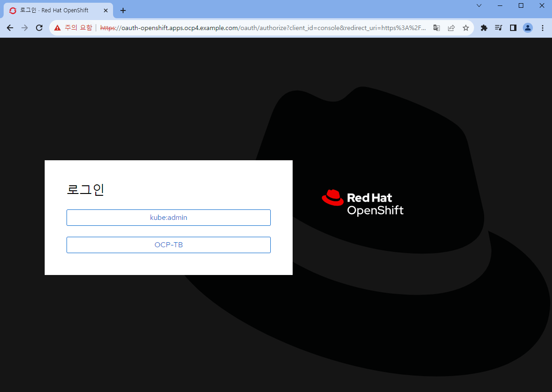
Task: Open Chrome extensions puzzle icon
Action: coord(484,28)
